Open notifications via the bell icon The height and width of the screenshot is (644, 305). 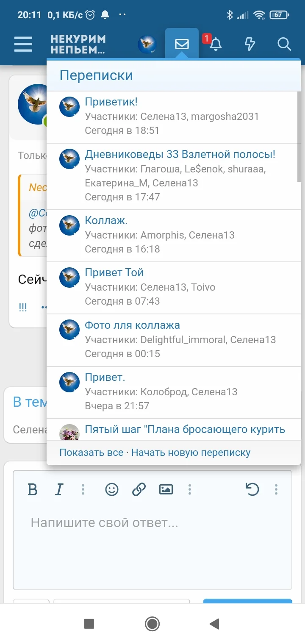click(x=215, y=44)
